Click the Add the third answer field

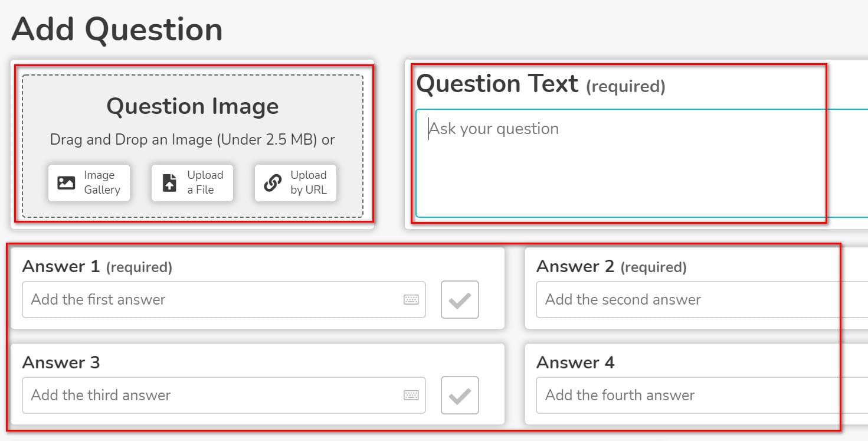pyautogui.click(x=224, y=395)
